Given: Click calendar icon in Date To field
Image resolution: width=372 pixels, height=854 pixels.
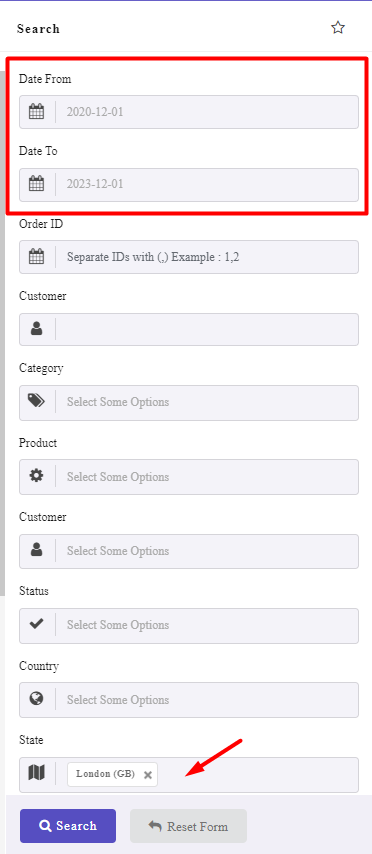Looking at the screenshot, I should click(36, 184).
